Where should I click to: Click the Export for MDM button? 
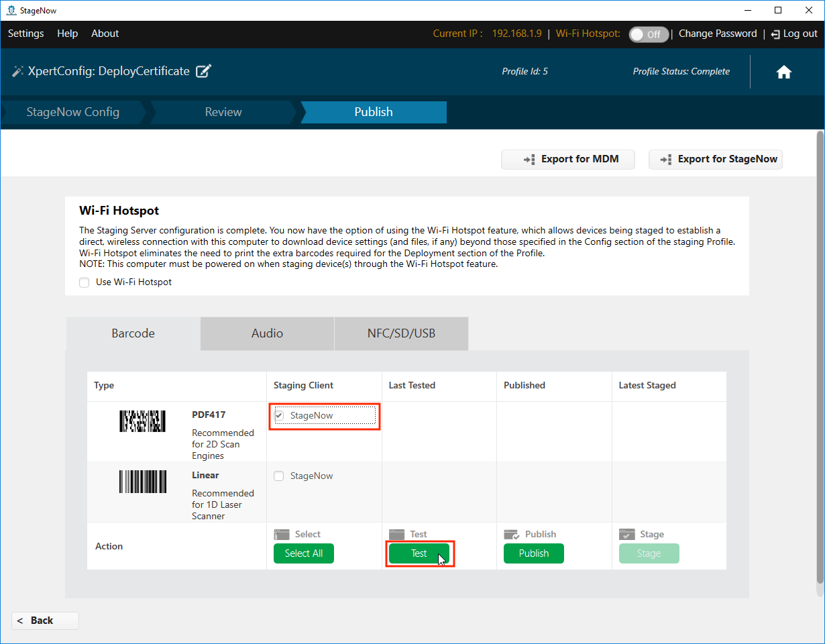[568, 159]
